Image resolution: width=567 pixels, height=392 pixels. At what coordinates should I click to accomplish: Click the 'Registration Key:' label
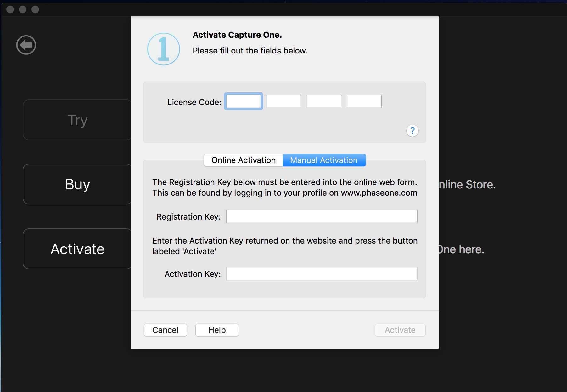tap(188, 217)
